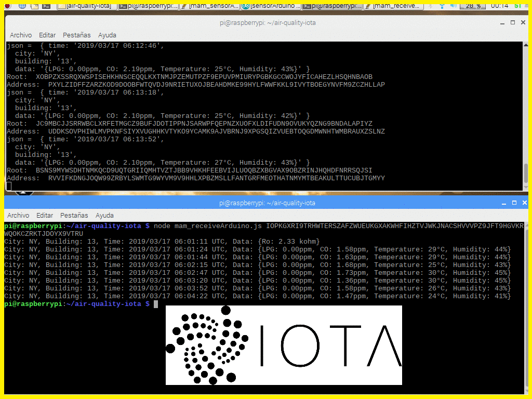Open Wi-Fi network icon in system tray
Viewport: 532px width, 399px height.
pos(442,6)
